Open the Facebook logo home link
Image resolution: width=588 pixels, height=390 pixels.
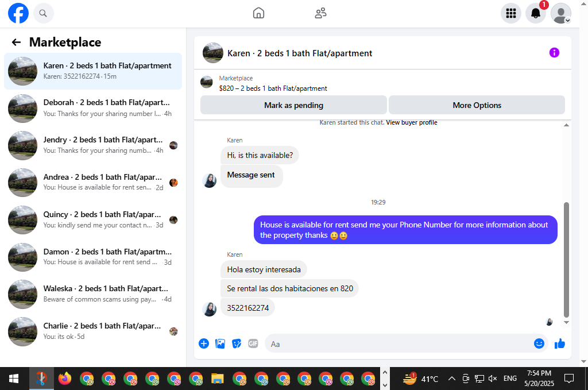(x=18, y=13)
